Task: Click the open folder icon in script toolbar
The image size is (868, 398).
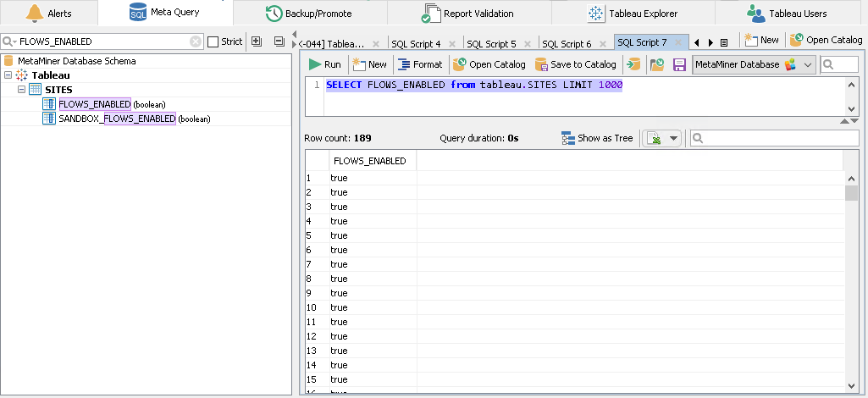Action: point(657,64)
